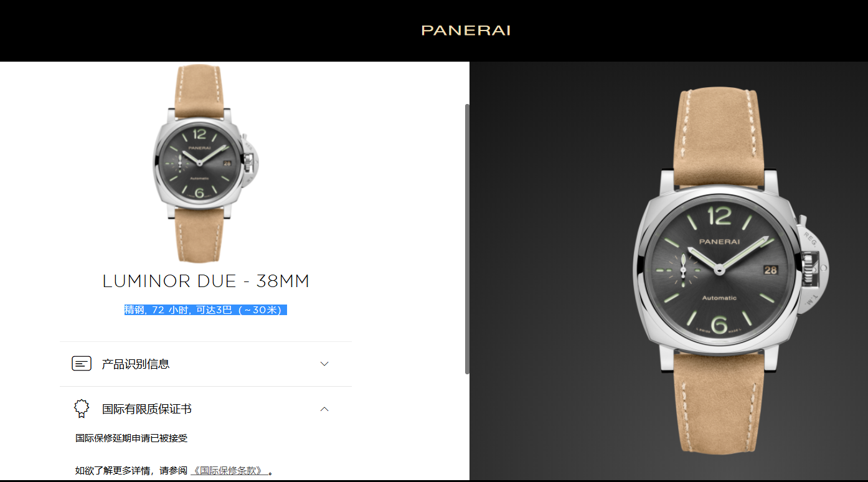Click the left panel's vertical scrollbar thumb

point(467,239)
